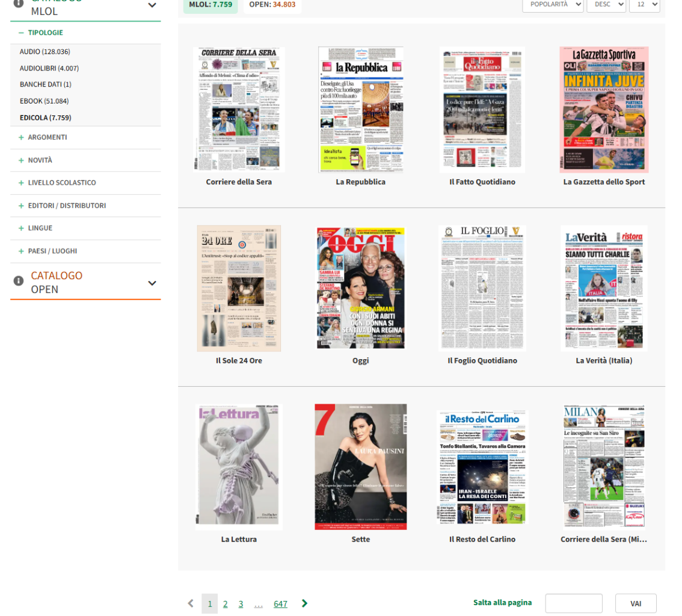Viewport: 682px width, 616px height.
Task: Click the 'La Verità (Italia)' title
Action: tap(604, 361)
